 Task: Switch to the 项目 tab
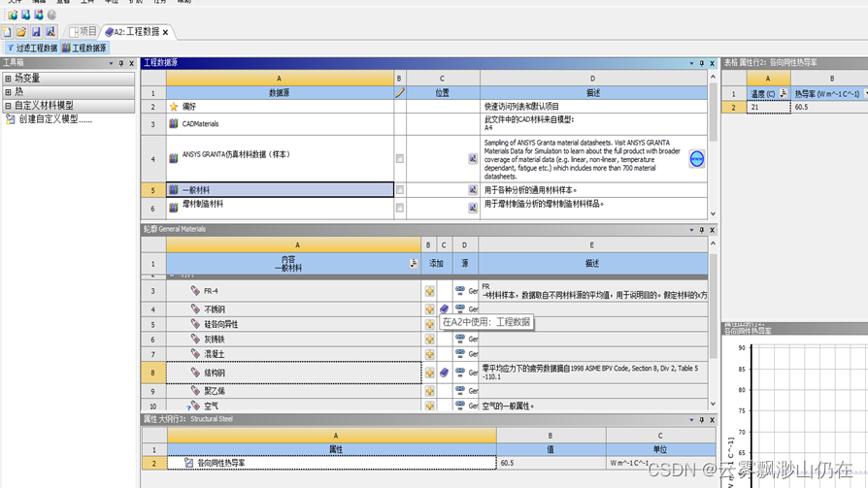click(x=83, y=32)
